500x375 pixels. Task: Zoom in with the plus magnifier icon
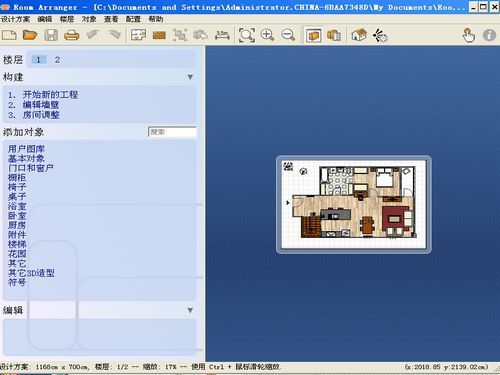267,35
